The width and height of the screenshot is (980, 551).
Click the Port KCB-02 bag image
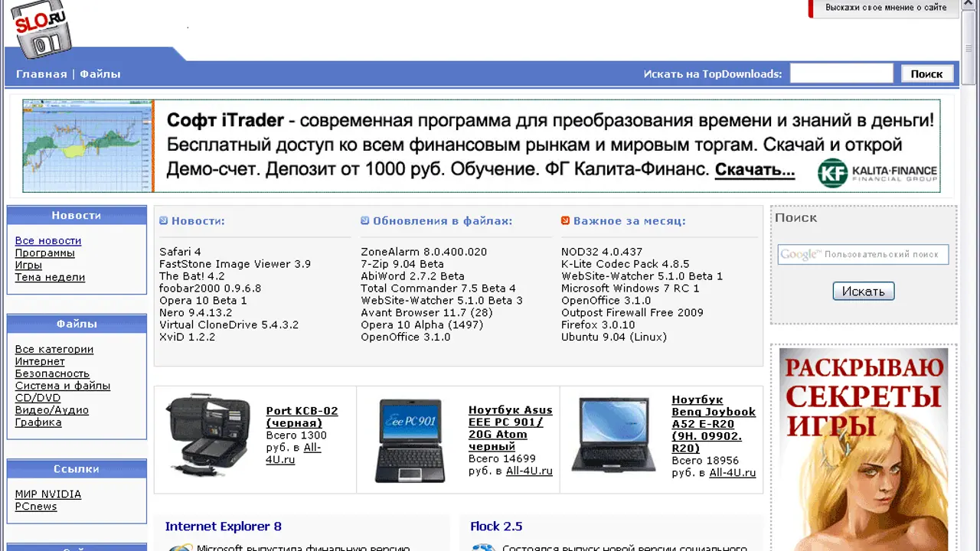coord(208,434)
